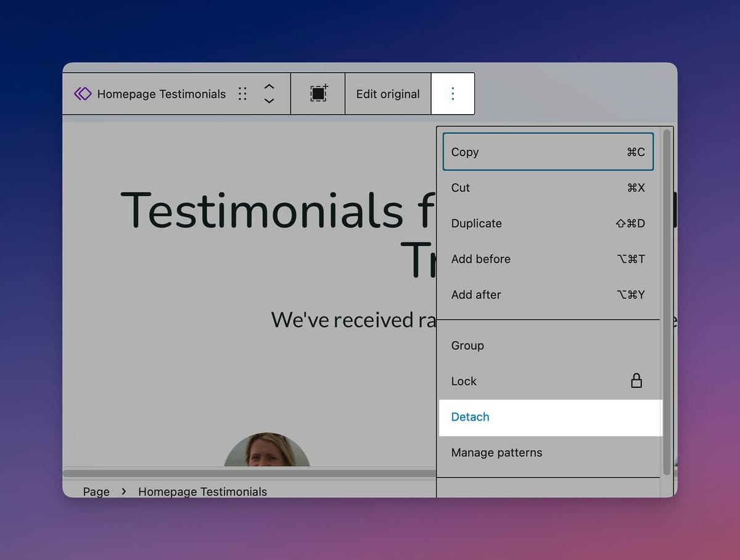The width and height of the screenshot is (740, 560).
Task: Open the three-dot options menu
Action: (x=453, y=94)
